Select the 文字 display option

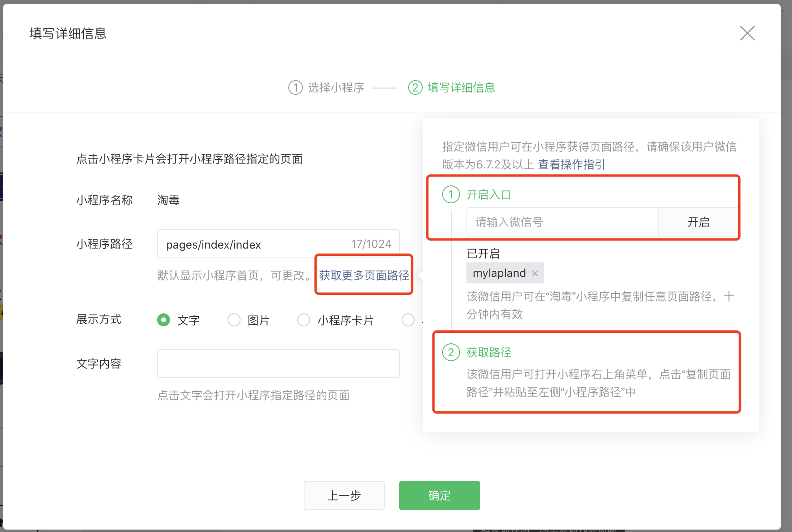coord(164,320)
